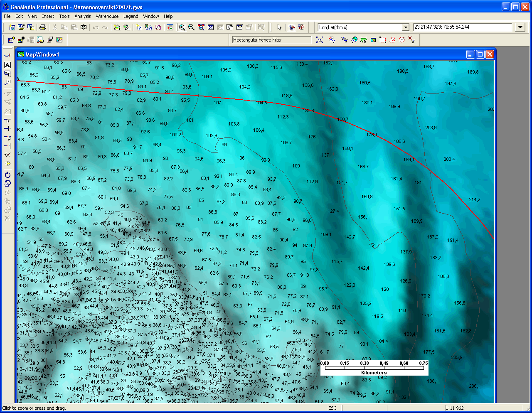Open the Edit menu
Image resolution: width=532 pixels, height=413 pixels.
[x=19, y=16]
